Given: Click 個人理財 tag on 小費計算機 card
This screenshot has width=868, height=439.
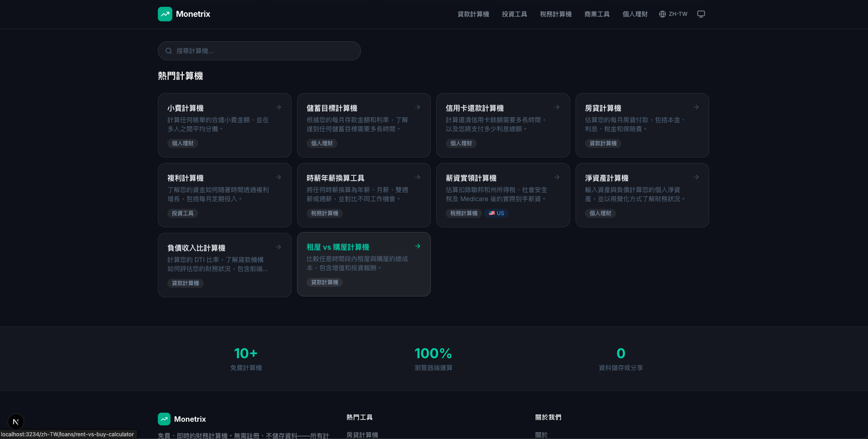Looking at the screenshot, I should [x=183, y=143].
